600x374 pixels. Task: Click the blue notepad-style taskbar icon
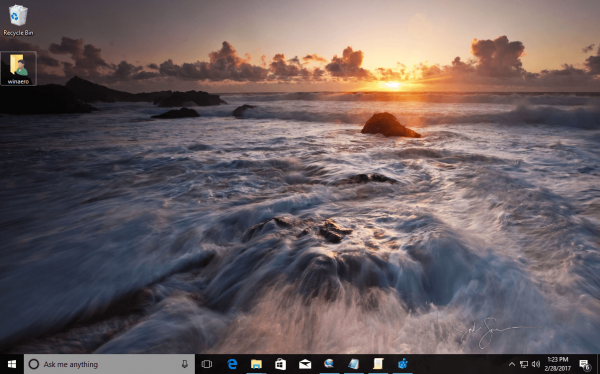coord(354,364)
